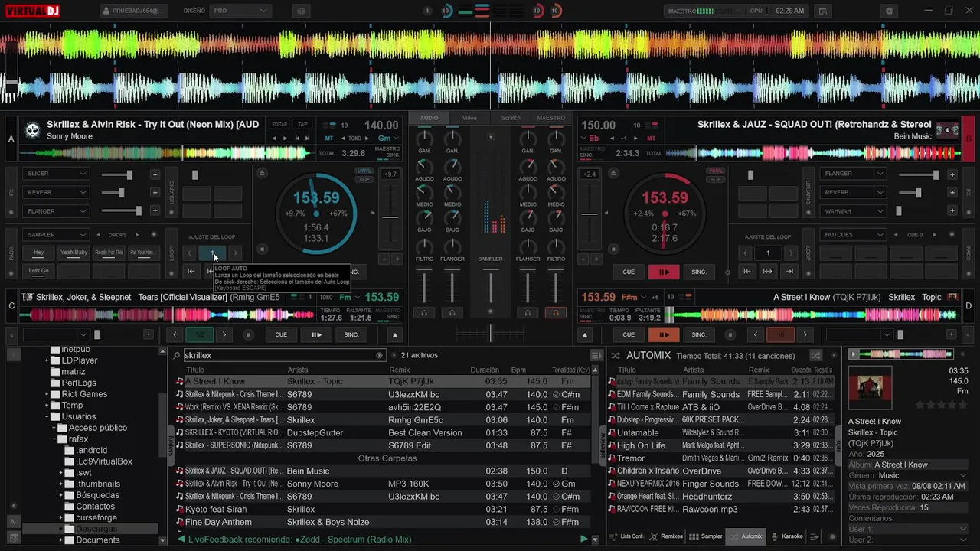Switch to the AUDIO mixer tab
The width and height of the screenshot is (980, 551).
tap(429, 118)
